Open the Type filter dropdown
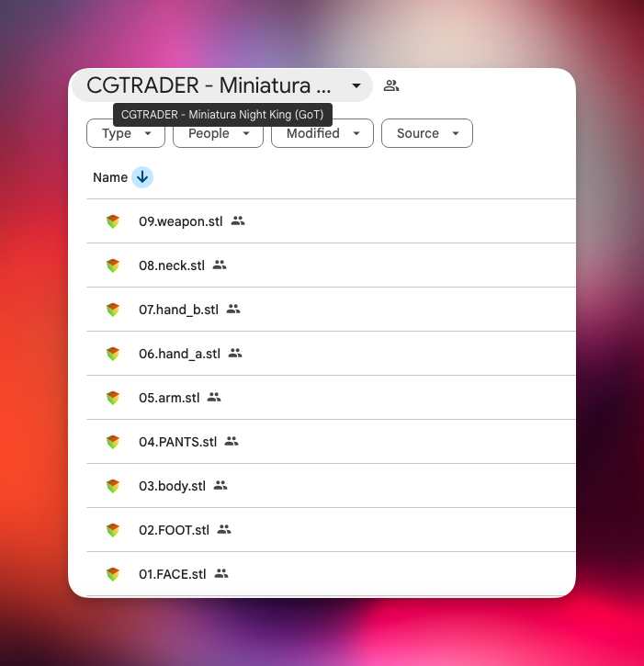Image resolution: width=644 pixels, height=666 pixels. coord(126,133)
